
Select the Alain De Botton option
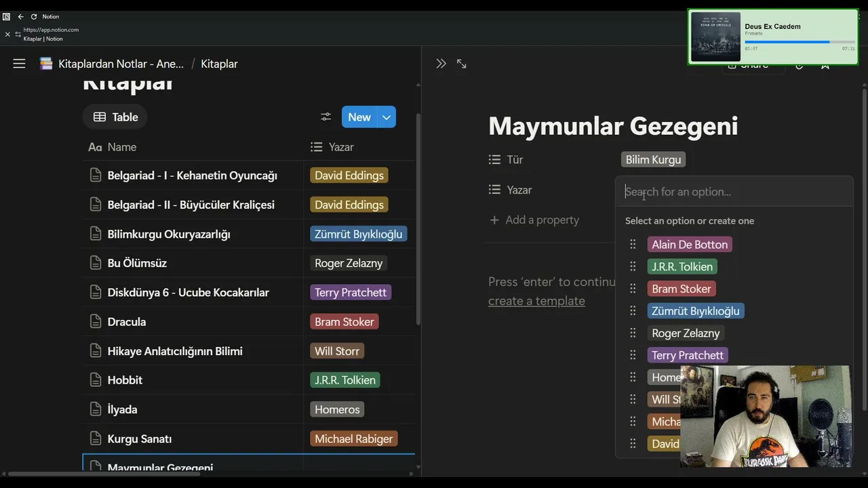point(690,245)
